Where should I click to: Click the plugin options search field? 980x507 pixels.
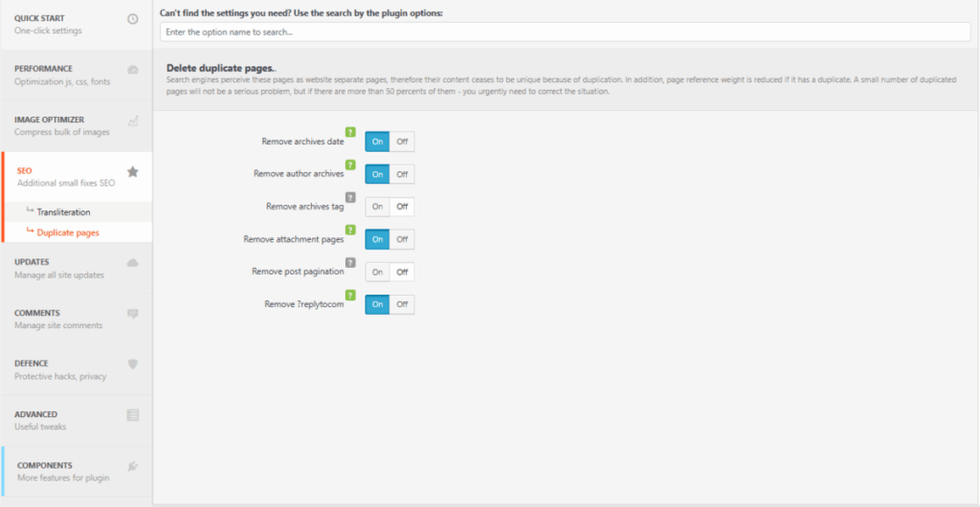point(565,32)
